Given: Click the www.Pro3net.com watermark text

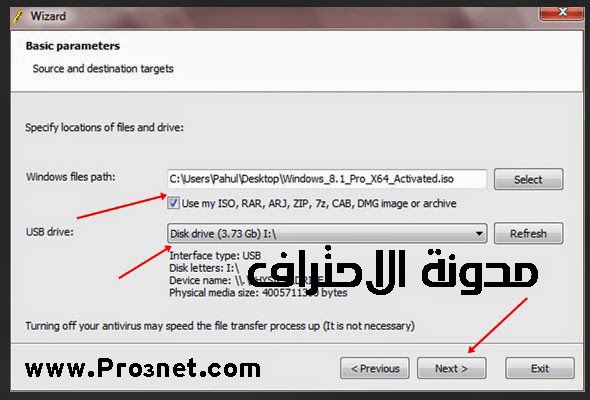Looking at the screenshot, I should point(143,368).
